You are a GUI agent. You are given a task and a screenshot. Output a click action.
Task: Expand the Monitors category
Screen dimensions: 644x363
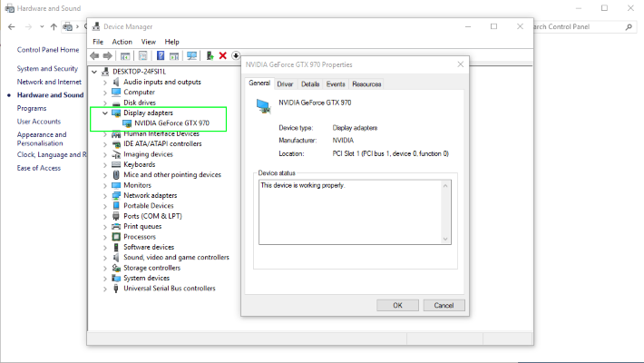tap(105, 185)
